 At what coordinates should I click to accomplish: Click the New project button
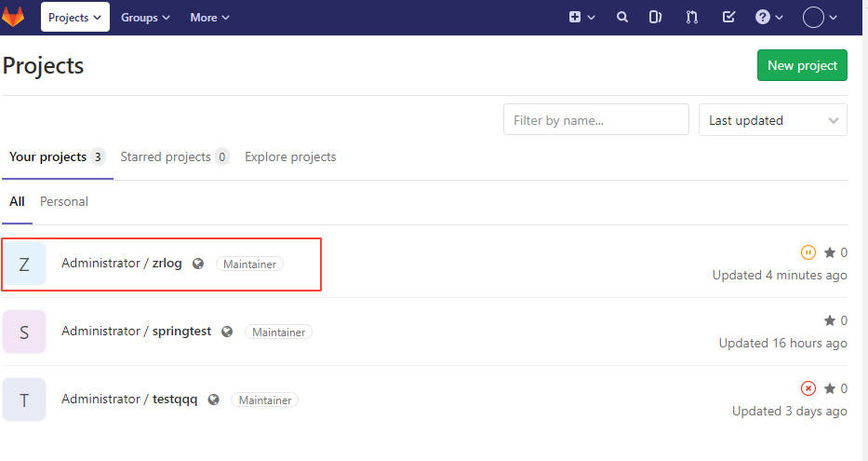(x=802, y=65)
